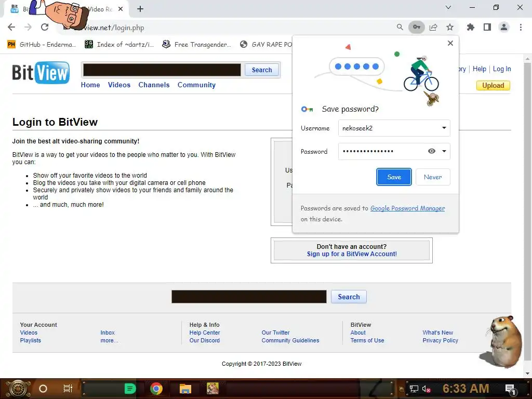Screen dimensions: 532x399
Task: Show password with the eye icon
Action: click(x=431, y=151)
